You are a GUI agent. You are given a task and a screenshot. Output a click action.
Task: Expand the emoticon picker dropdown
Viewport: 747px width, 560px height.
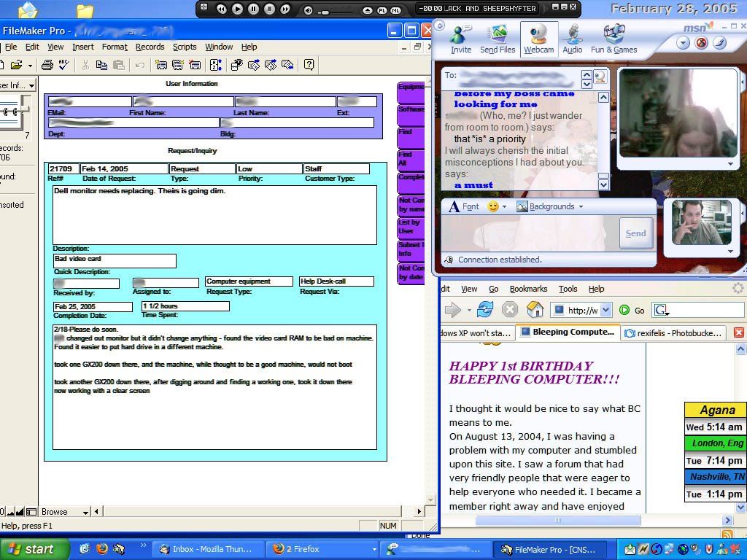click(x=505, y=207)
